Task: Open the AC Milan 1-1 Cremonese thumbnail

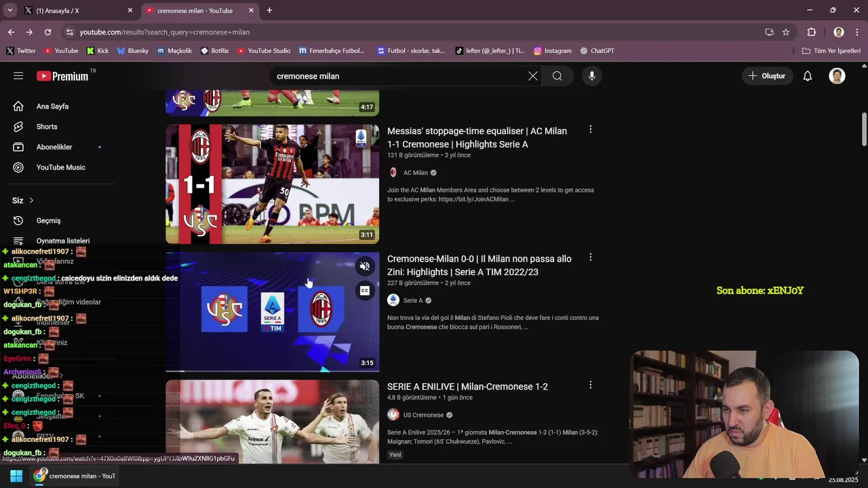Action: click(272, 184)
